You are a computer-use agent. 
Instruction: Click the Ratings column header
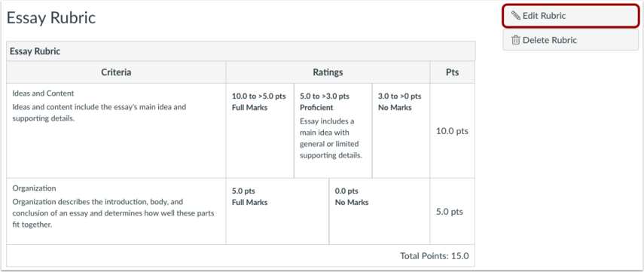328,73
